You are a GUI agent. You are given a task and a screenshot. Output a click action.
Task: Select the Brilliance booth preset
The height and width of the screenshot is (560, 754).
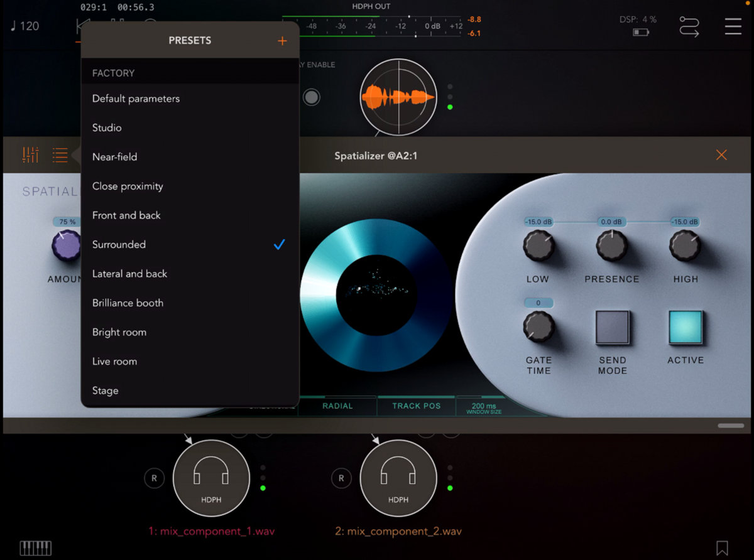tap(127, 303)
